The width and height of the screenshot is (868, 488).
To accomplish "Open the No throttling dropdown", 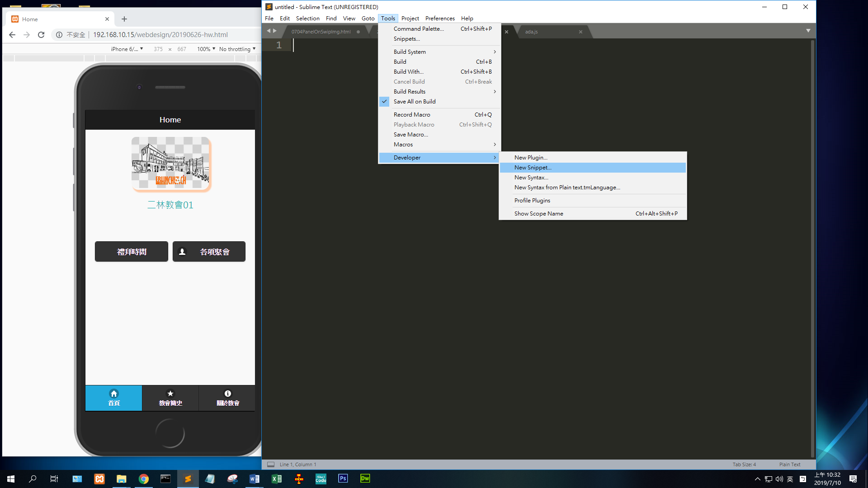I will click(x=237, y=49).
